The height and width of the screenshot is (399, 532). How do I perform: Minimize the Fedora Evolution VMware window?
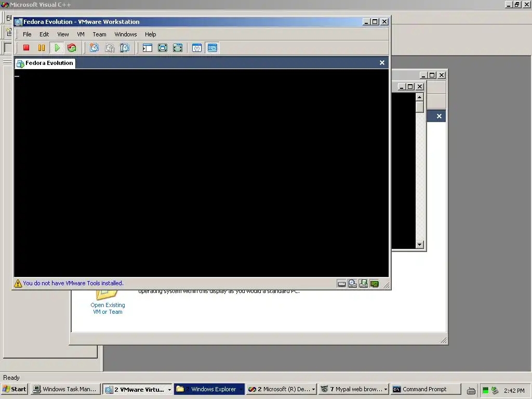(366, 22)
